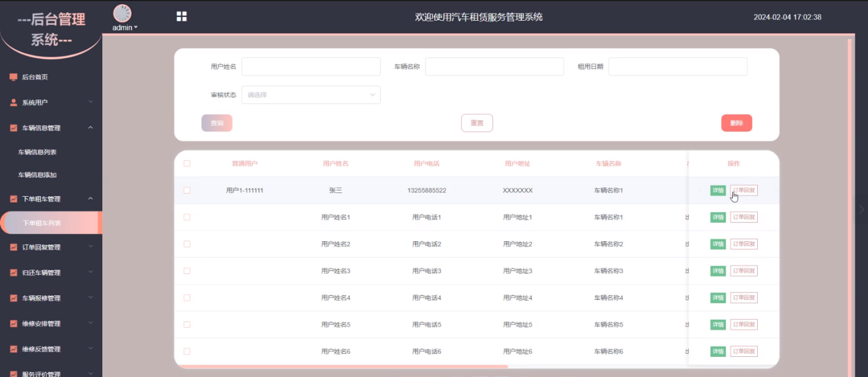This screenshot has width=868, height=377.
Task: Click the 维修安排管理 chart icon
Action: [13, 324]
